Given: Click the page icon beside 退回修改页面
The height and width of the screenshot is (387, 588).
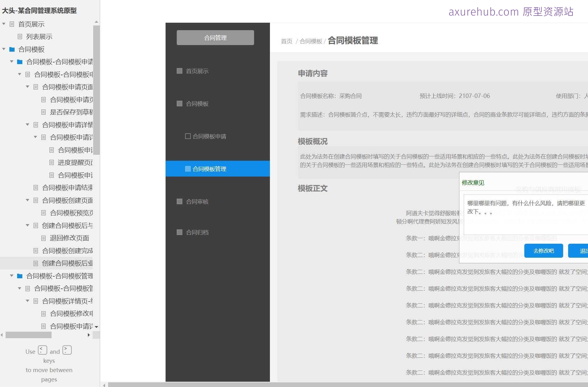Looking at the screenshot, I should (x=43, y=238).
